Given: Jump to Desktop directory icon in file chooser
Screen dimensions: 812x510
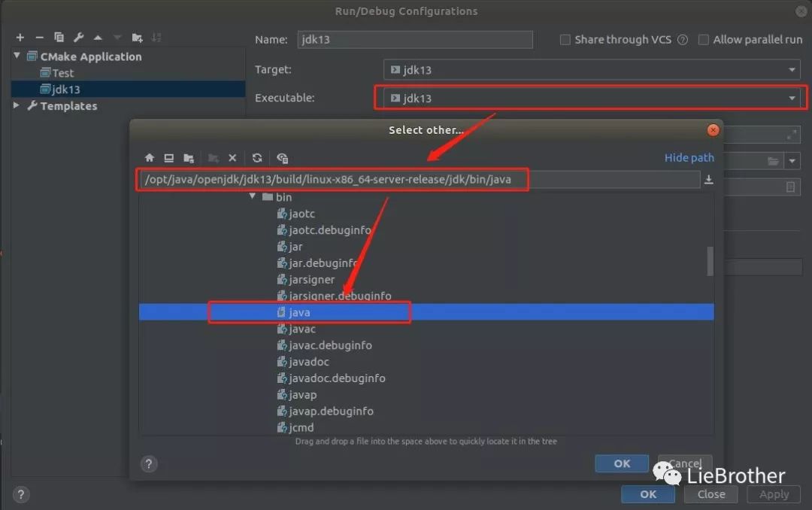Looking at the screenshot, I should [169, 157].
